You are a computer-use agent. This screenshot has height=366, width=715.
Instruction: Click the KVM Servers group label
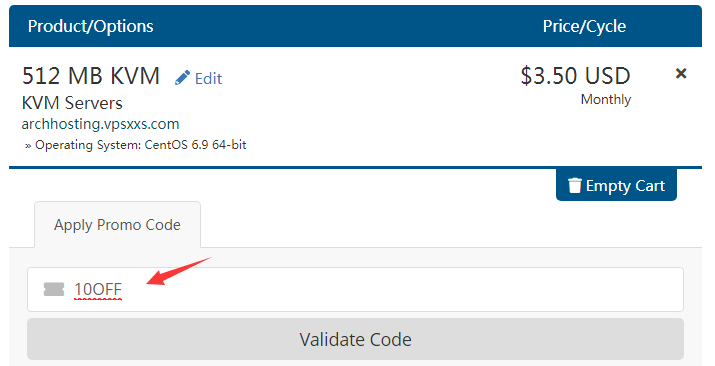72,103
